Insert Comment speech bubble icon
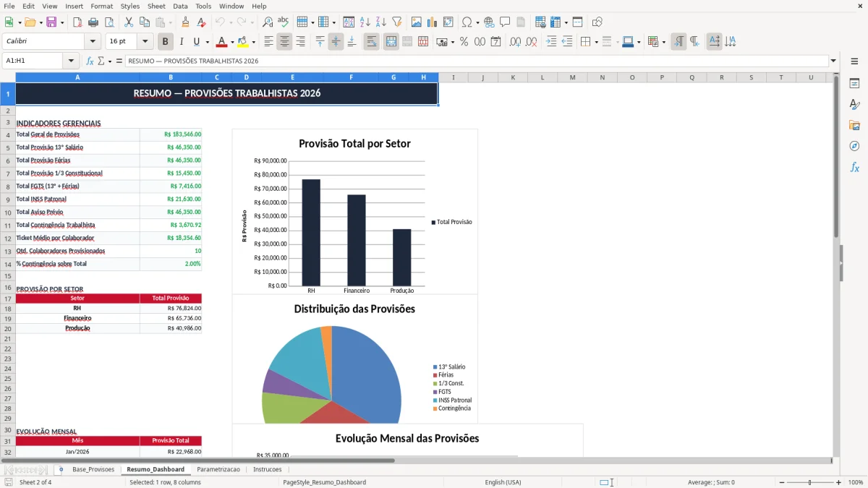Image resolution: width=868 pixels, height=488 pixels. click(505, 22)
